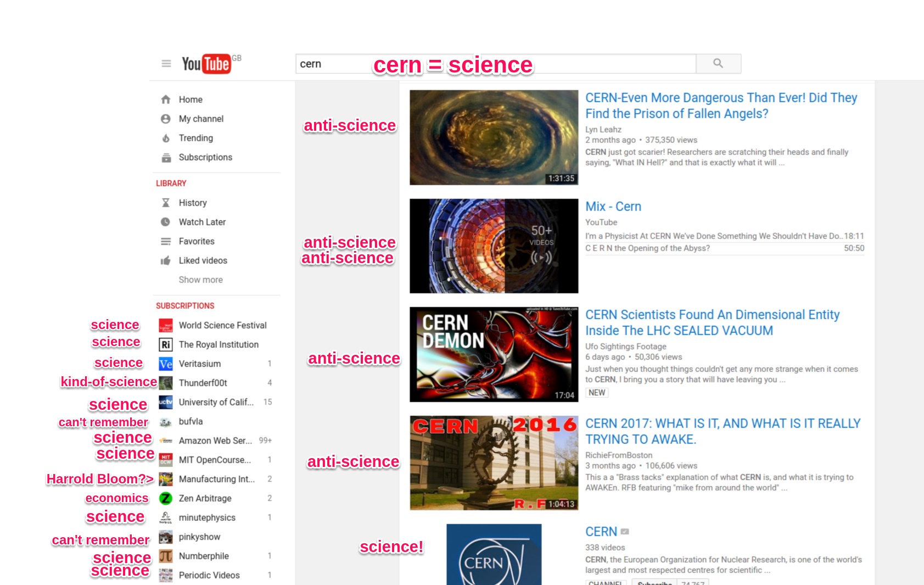Click the pinkyshow channel icon
Screen dimensions: 924x585
tap(166, 537)
